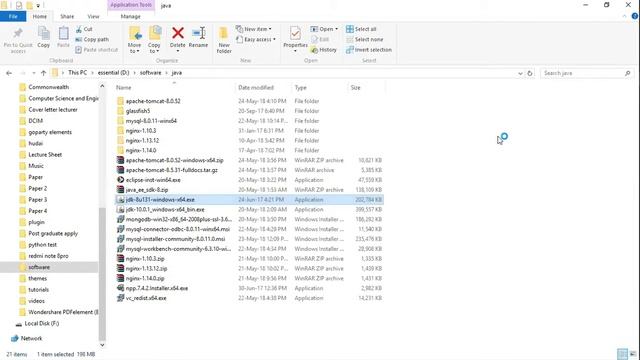Sort by the Date modified column header
This screenshot has height=360, width=640.
point(264,88)
